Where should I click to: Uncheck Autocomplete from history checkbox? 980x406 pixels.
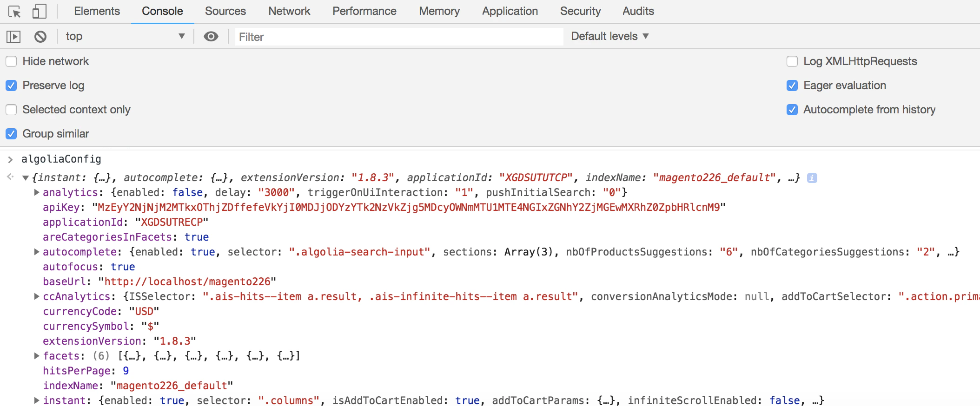click(792, 110)
